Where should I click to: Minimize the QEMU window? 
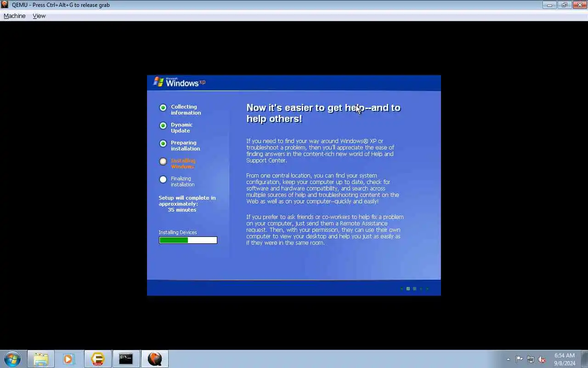549,5
